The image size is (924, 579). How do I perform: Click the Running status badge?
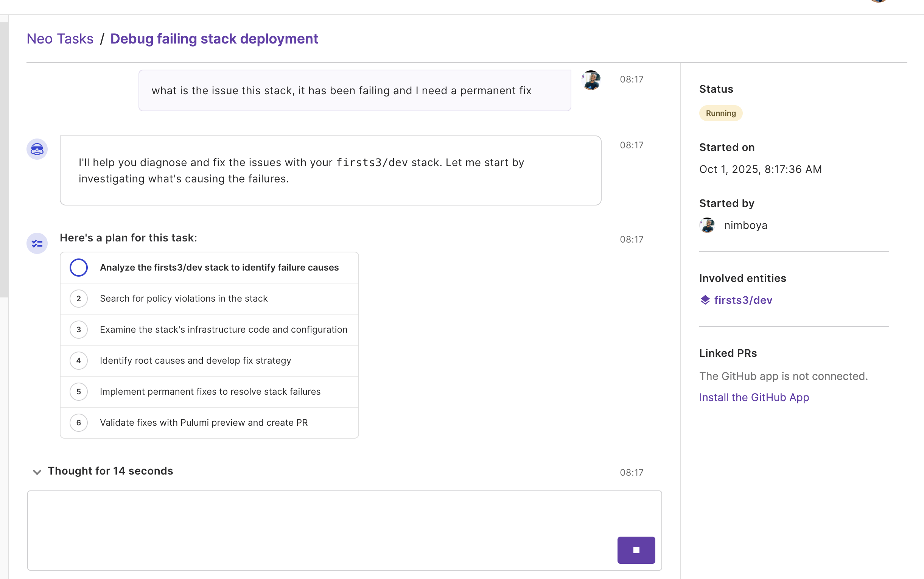point(720,113)
